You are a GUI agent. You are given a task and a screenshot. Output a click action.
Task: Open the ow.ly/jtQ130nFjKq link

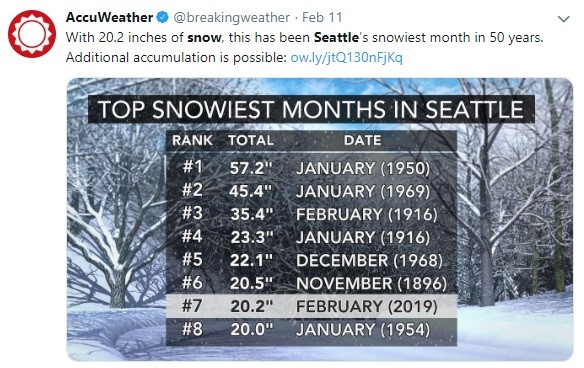point(346,57)
